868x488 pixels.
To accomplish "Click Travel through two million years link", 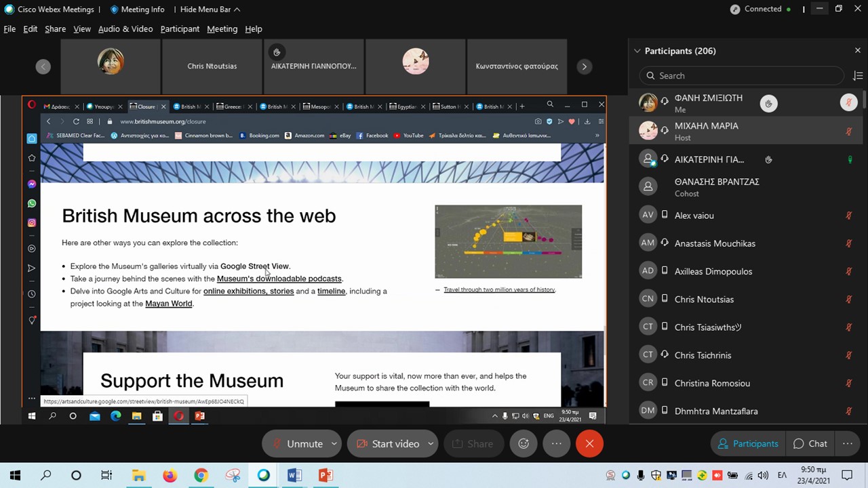I will pos(499,290).
